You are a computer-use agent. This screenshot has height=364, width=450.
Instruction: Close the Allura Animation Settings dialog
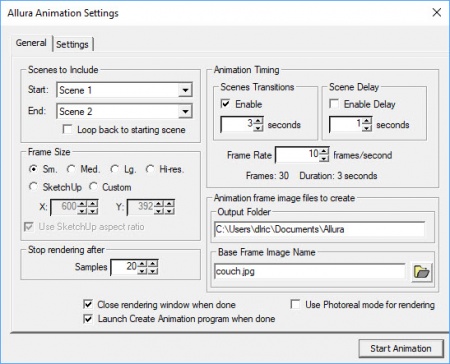pyautogui.click(x=437, y=13)
